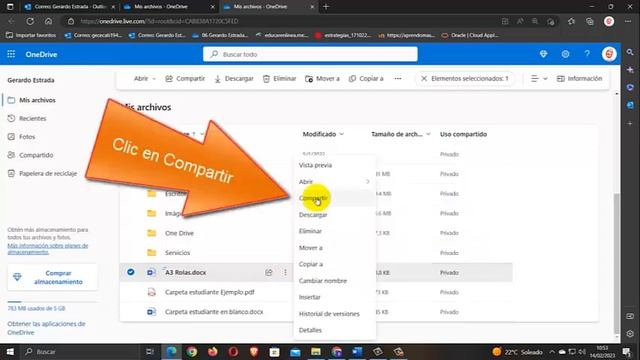Click Eliminar in the top toolbar

(x=280, y=78)
